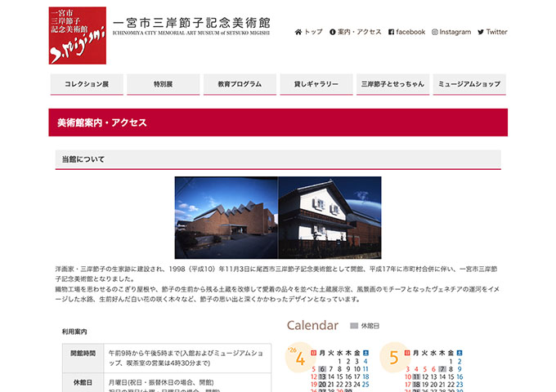This screenshot has height=392, width=556.
Task: Click the 当館について section heading
Action: [x=278, y=160]
